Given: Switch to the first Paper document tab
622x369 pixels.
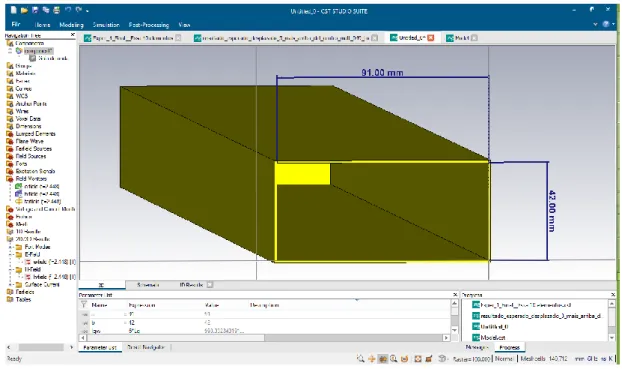Looking at the screenshot, I should pos(132,38).
